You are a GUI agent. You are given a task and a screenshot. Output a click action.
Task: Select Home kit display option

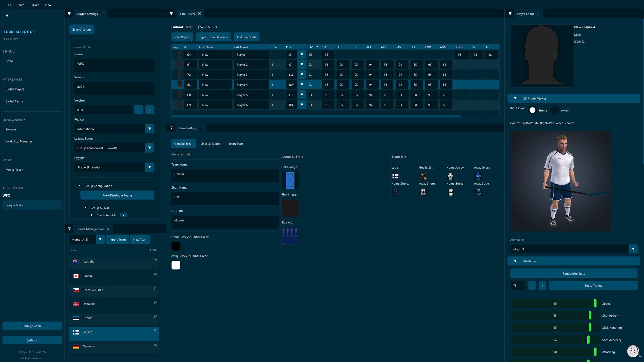533,110
